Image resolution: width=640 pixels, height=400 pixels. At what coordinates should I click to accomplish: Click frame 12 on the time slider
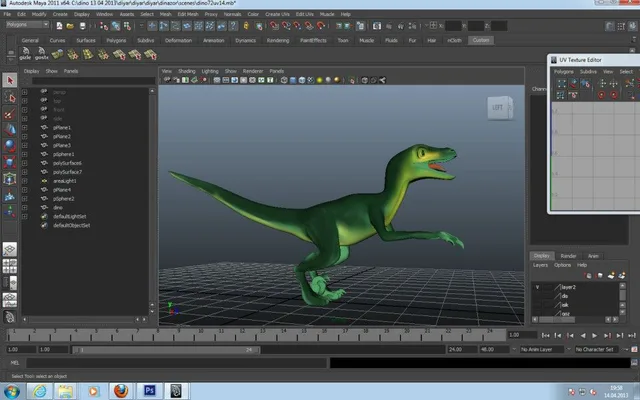click(x=242, y=335)
